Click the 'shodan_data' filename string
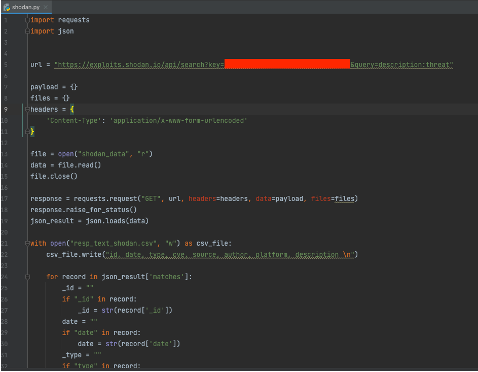 click(105, 154)
